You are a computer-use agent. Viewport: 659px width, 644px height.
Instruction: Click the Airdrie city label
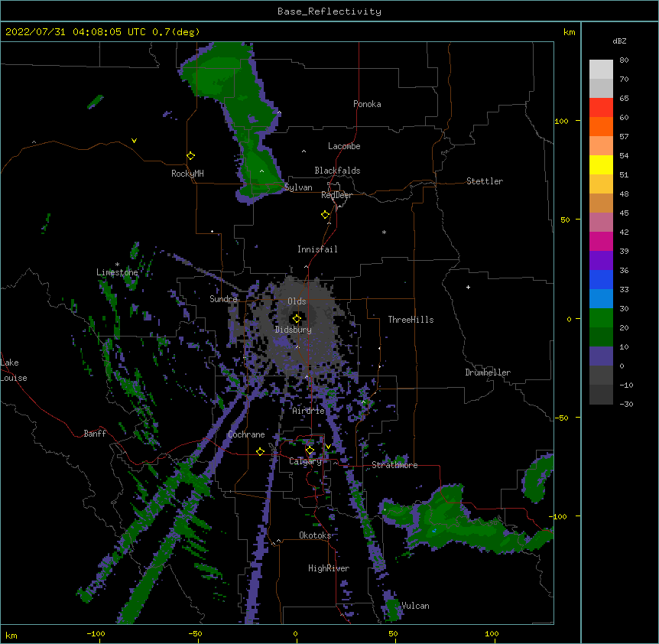click(x=308, y=411)
